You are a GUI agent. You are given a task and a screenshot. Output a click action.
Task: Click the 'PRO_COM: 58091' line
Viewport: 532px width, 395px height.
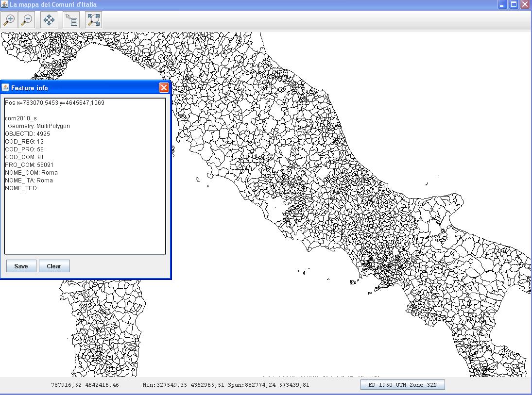tap(29, 165)
